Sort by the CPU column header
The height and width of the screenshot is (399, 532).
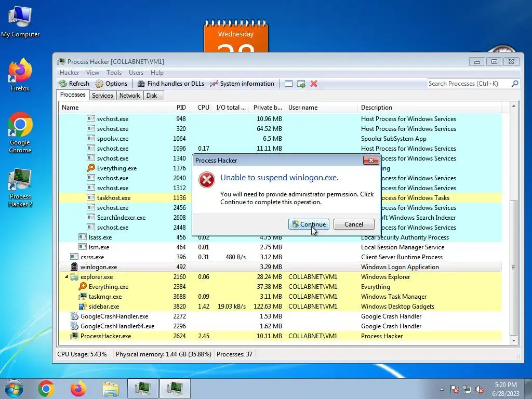(x=201, y=108)
